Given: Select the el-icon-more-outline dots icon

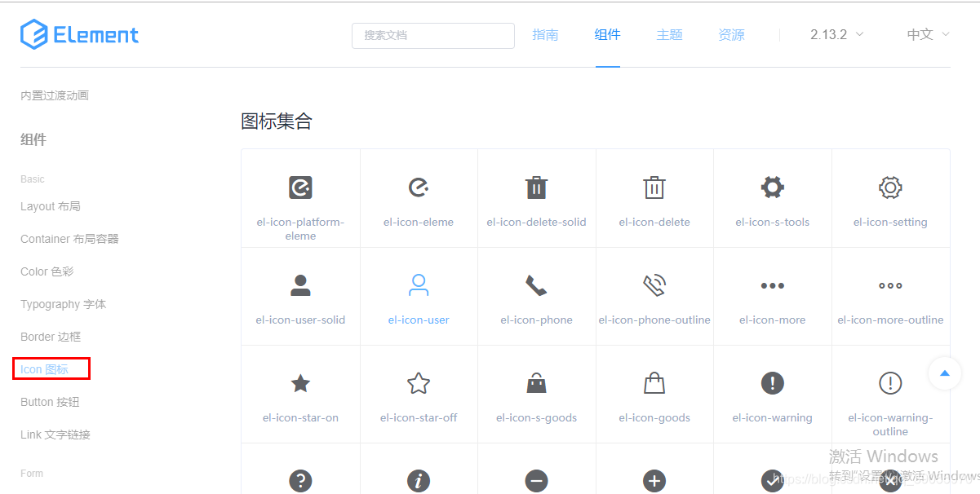Looking at the screenshot, I should (x=890, y=285).
